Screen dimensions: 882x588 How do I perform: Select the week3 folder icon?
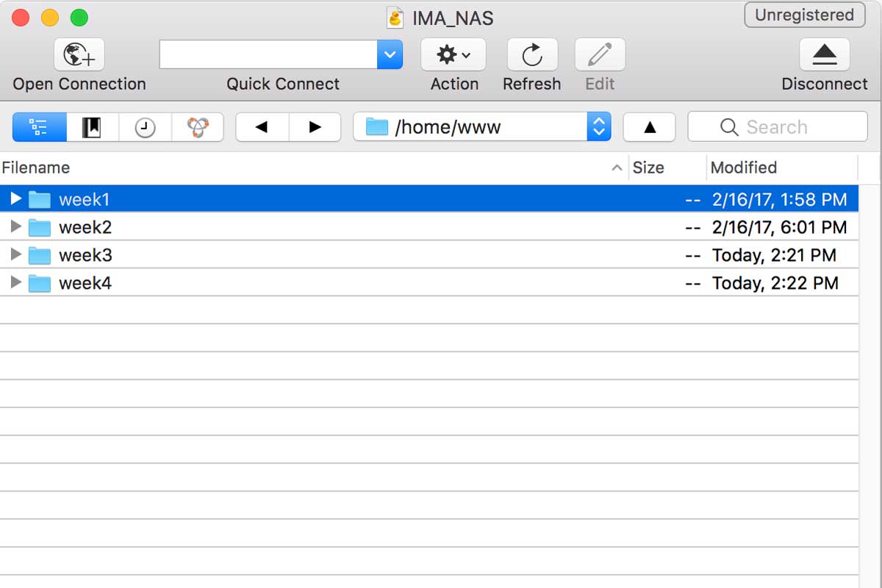[x=40, y=255]
